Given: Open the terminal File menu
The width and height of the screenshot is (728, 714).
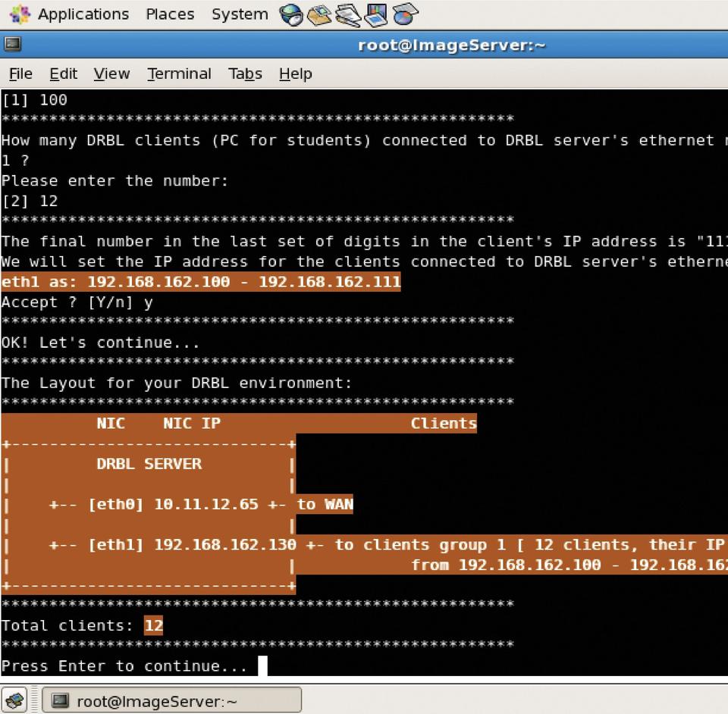Looking at the screenshot, I should pyautogui.click(x=21, y=74).
